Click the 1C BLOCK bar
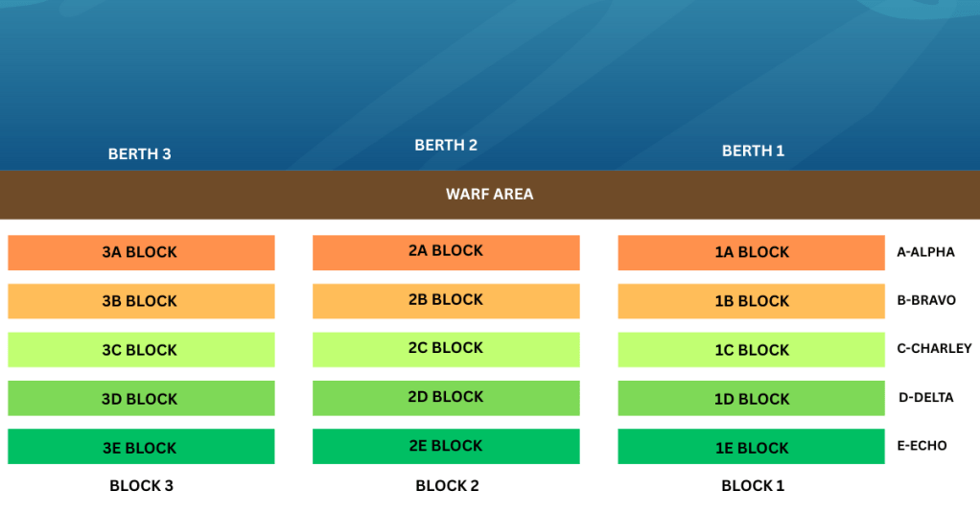 pyautogui.click(x=751, y=350)
